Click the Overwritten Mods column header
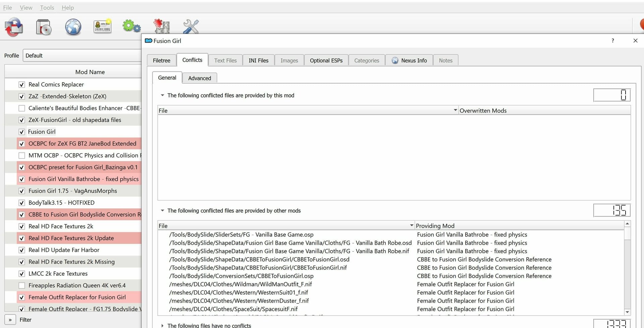Viewport: 644px width, 328px height. [544, 110]
